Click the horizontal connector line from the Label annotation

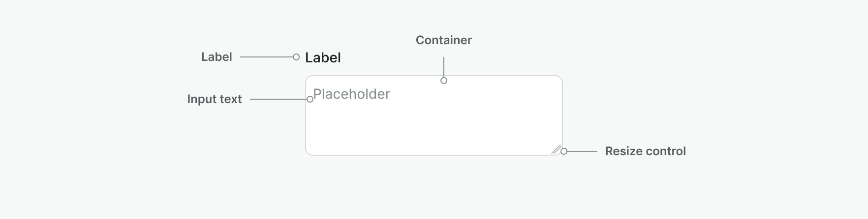[x=266, y=57]
